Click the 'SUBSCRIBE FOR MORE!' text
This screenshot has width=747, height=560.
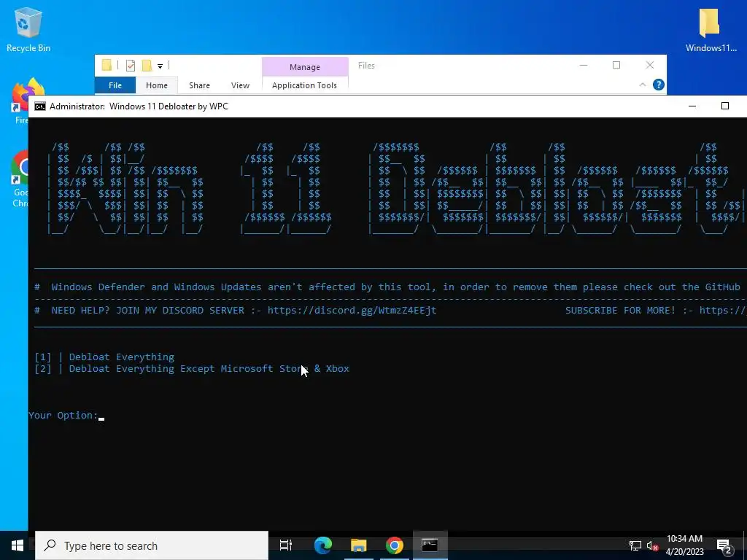620,311
